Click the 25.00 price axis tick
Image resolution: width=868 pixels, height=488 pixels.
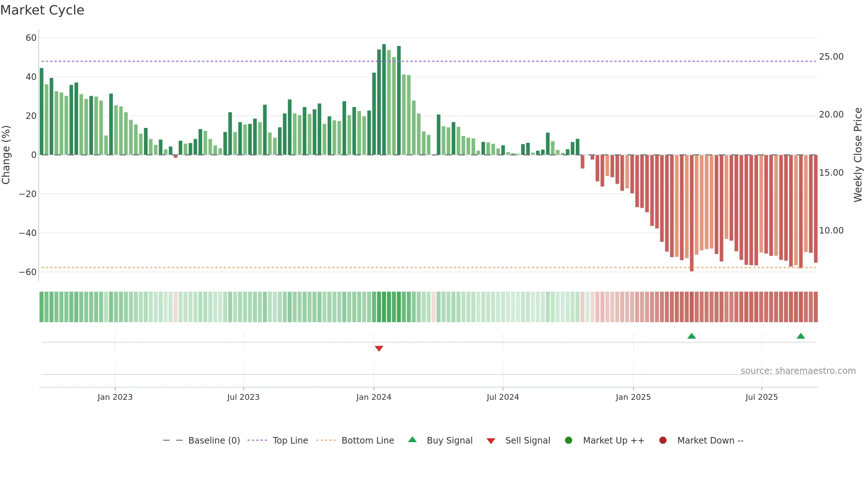click(x=831, y=57)
